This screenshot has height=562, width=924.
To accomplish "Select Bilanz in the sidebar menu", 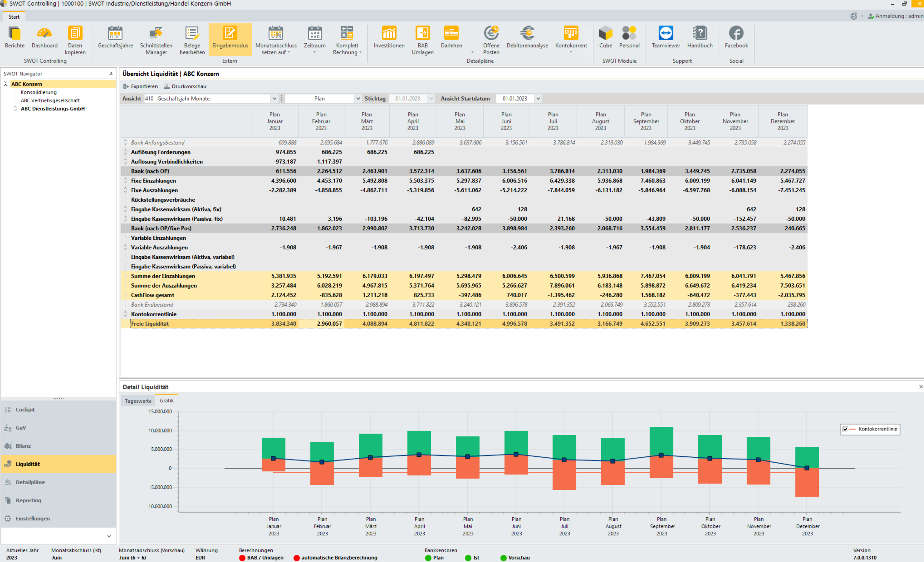I will click(x=23, y=446).
